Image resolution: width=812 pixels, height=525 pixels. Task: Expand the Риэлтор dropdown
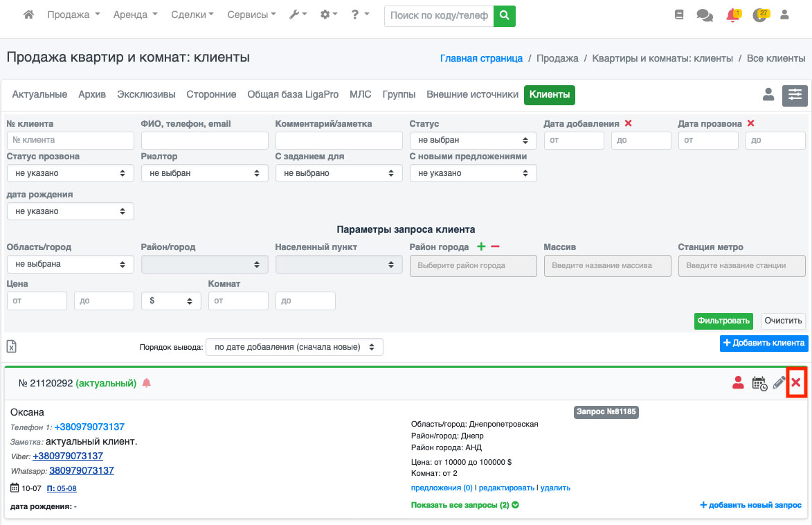coord(204,173)
